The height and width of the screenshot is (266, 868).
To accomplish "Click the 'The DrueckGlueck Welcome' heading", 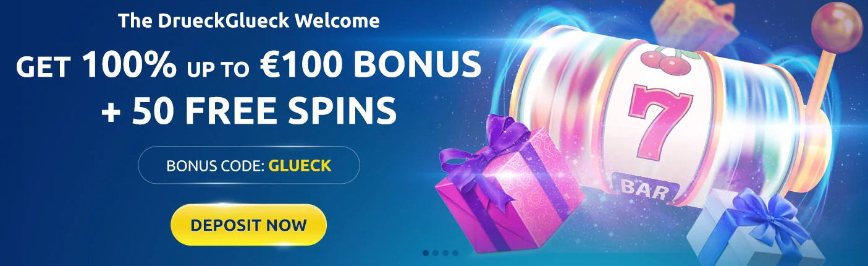I will click(249, 22).
